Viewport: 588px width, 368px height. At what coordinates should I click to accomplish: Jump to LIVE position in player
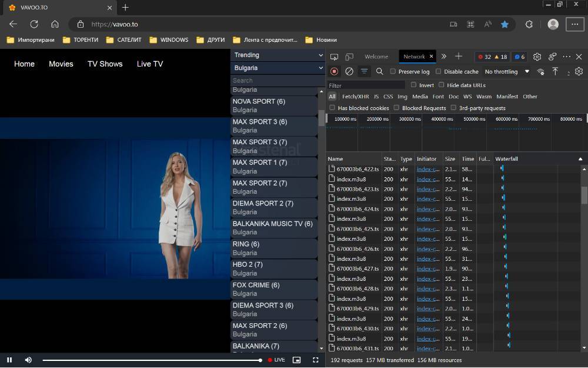coord(276,360)
